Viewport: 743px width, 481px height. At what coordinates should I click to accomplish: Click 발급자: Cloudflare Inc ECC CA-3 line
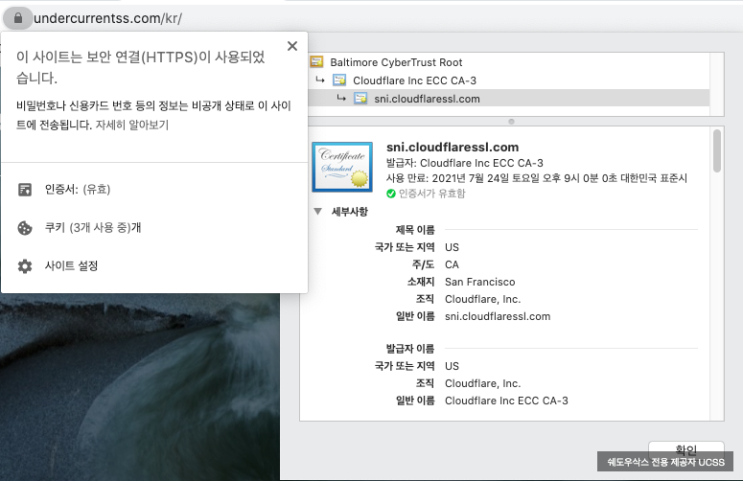[x=465, y=163]
